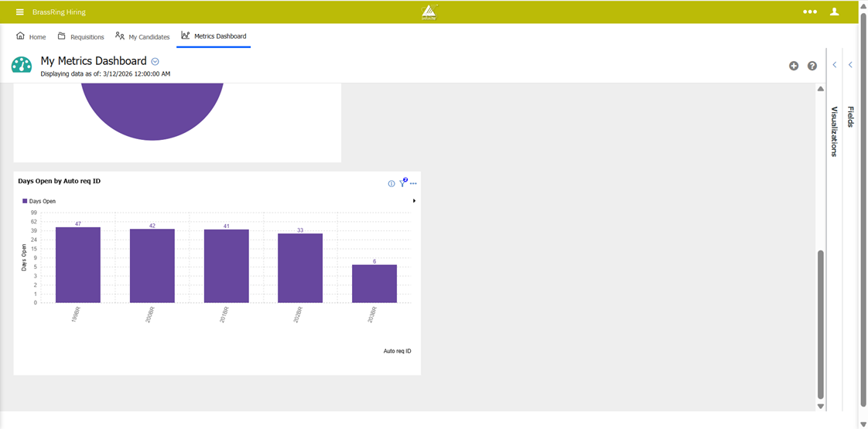
Task: Go to the Home tab
Action: (x=31, y=36)
